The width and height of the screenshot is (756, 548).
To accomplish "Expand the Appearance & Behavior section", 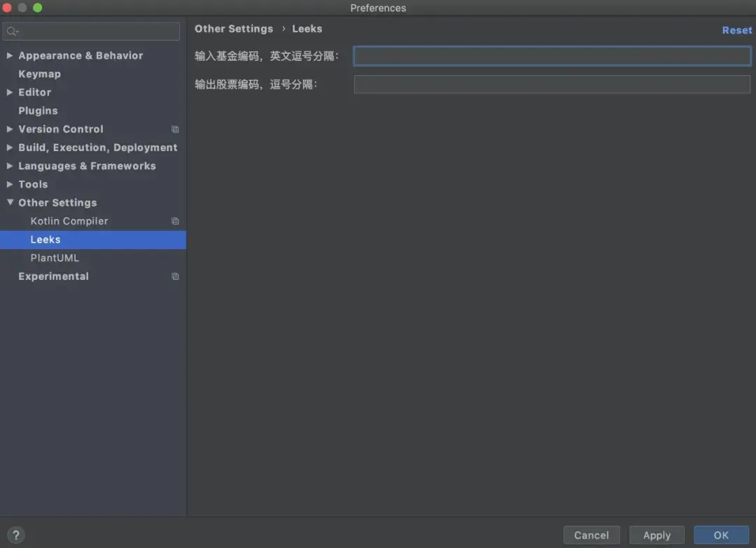I will pos(9,55).
